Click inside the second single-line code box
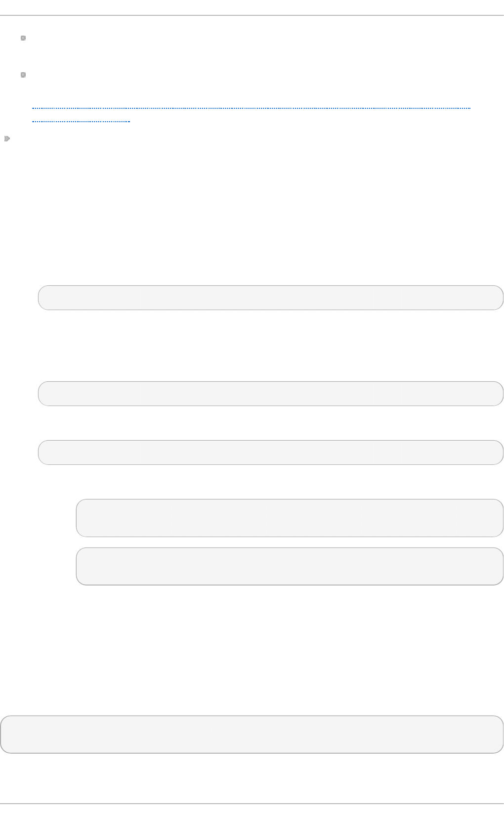Viewport: 504px width, 819px height. 271,394
